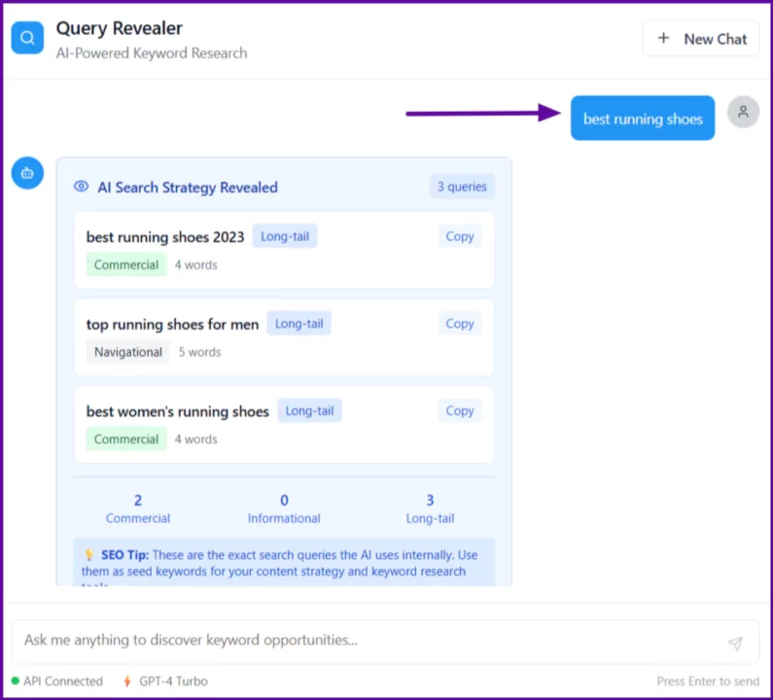This screenshot has width=773, height=700.
Task: Start a New Chat
Action: pos(701,39)
